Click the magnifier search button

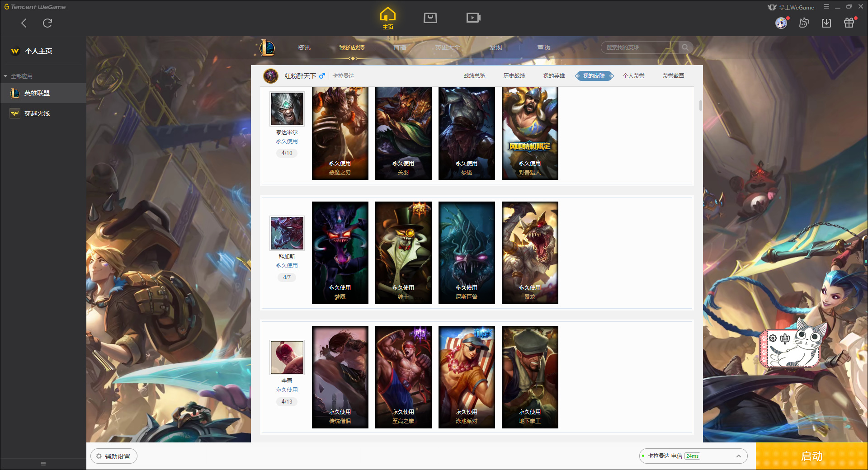[685, 47]
